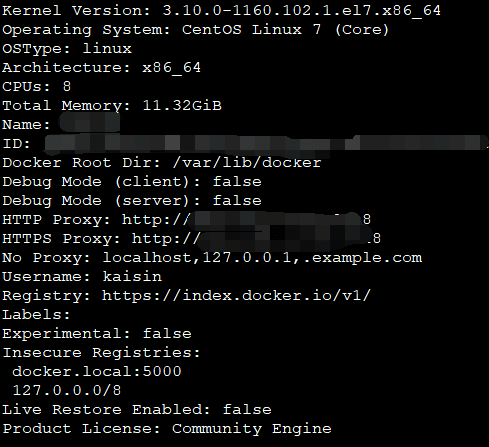Screen dimensions: 489x447
Task: Click the index.docker.io registry URL
Action: point(237,296)
